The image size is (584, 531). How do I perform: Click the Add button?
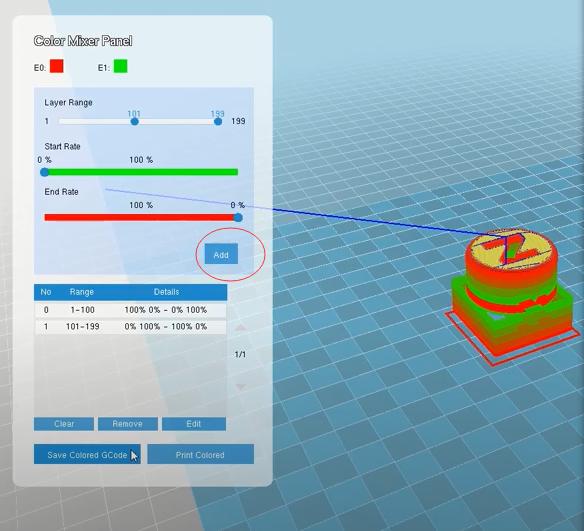pos(221,254)
